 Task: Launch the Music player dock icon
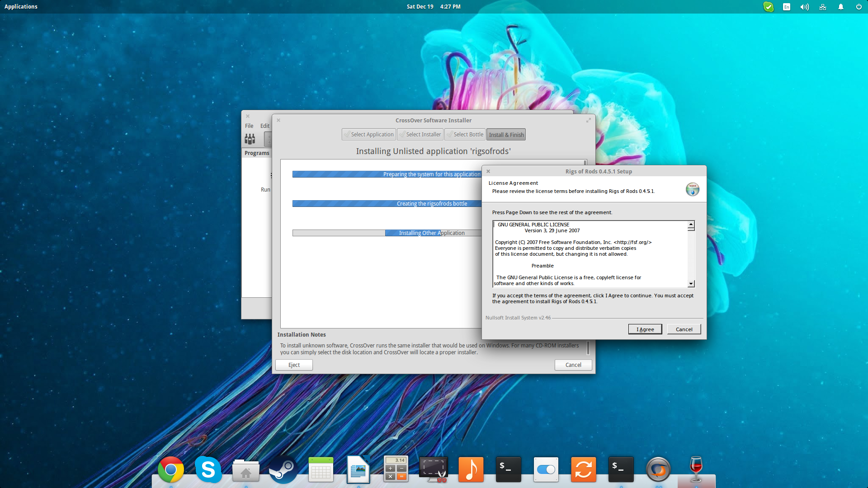[x=471, y=470]
